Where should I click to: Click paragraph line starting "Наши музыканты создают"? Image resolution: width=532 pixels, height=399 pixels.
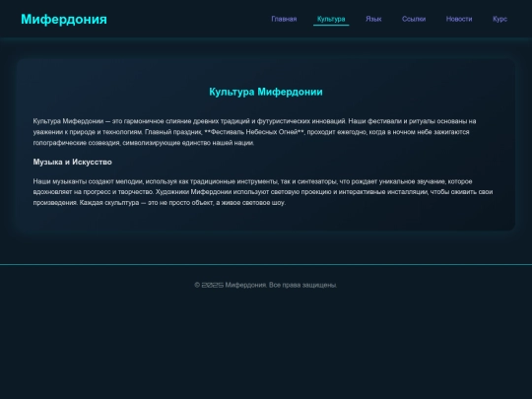[252, 181]
